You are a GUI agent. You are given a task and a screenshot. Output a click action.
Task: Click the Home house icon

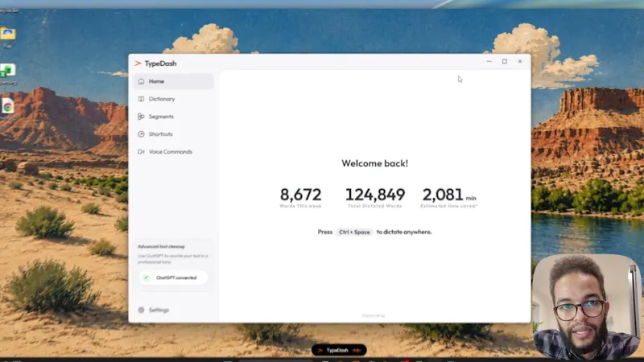[141, 81]
